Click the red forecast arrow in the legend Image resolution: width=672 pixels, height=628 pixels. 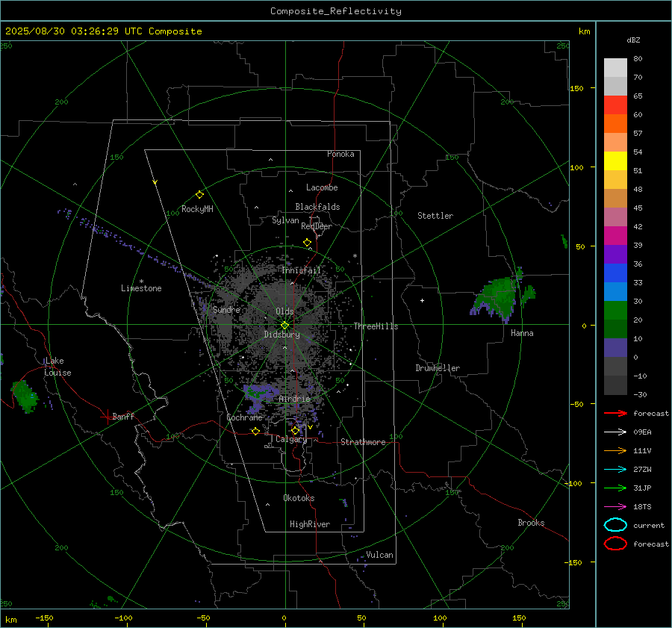(x=615, y=413)
